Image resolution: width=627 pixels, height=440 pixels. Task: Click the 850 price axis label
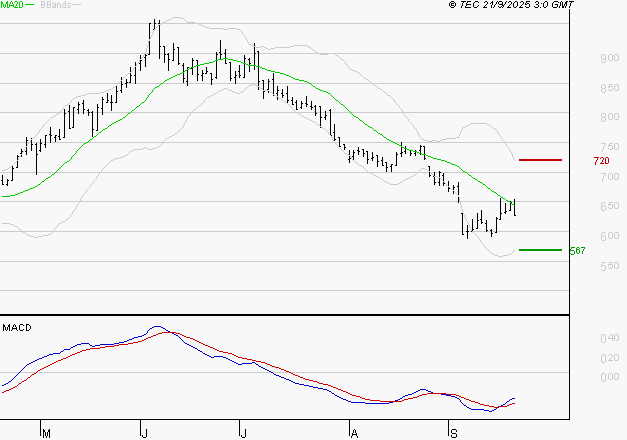tap(610, 88)
